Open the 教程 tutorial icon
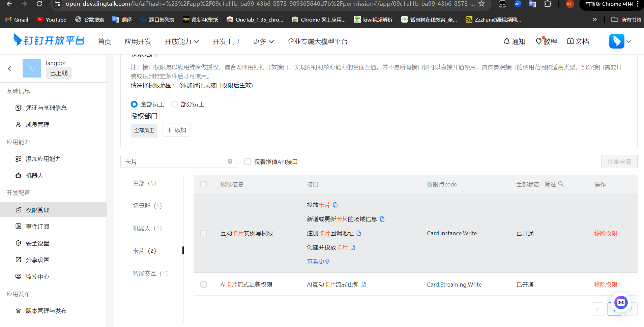The width and height of the screenshot is (644, 327). click(x=539, y=41)
